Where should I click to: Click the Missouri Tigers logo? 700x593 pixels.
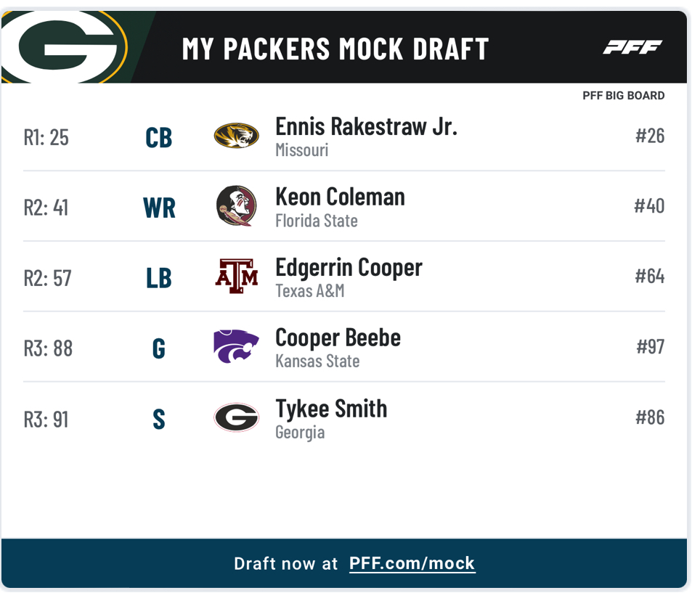coord(236,136)
